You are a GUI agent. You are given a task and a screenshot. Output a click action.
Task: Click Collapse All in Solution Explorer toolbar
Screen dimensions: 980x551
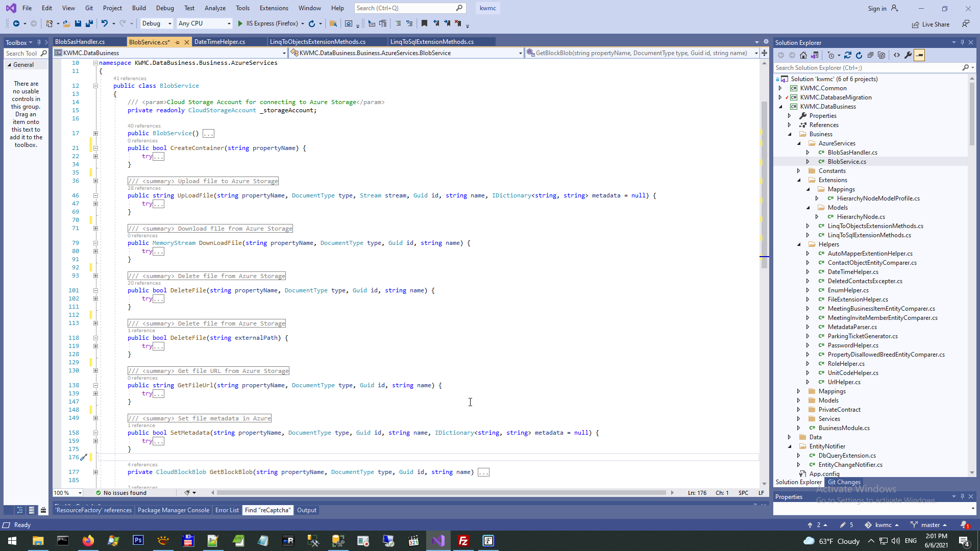tap(870, 55)
